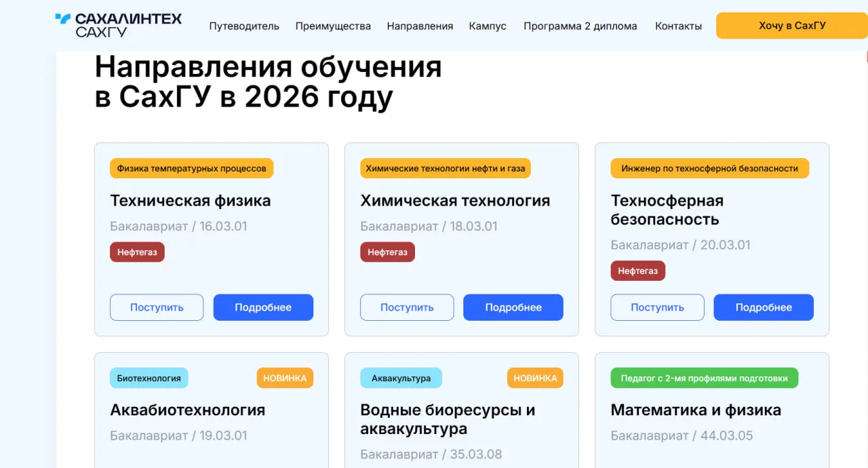Click Нефтегаз badge on Техносферная безопасность card
The width and height of the screenshot is (868, 468).
pos(637,271)
